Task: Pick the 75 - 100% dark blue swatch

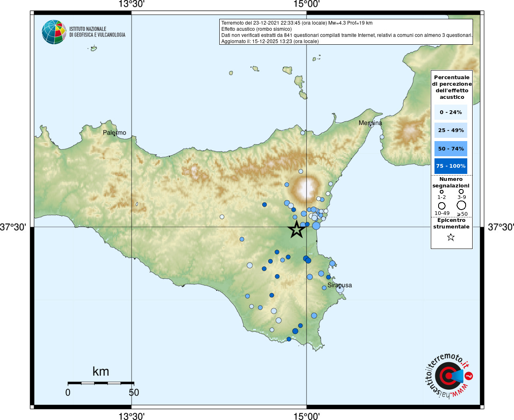Action: 450,166
